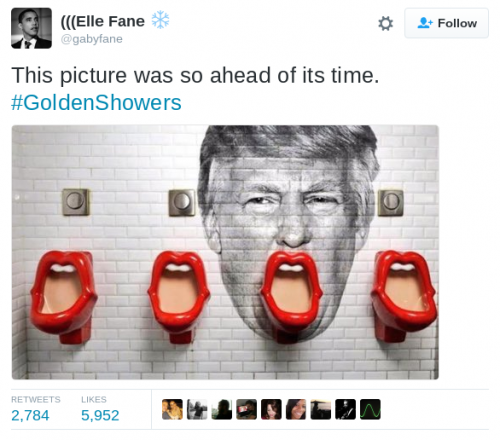Open the eighth liker avatar with guitarist
Image resolution: width=500 pixels, height=440 pixels.
tap(346, 409)
